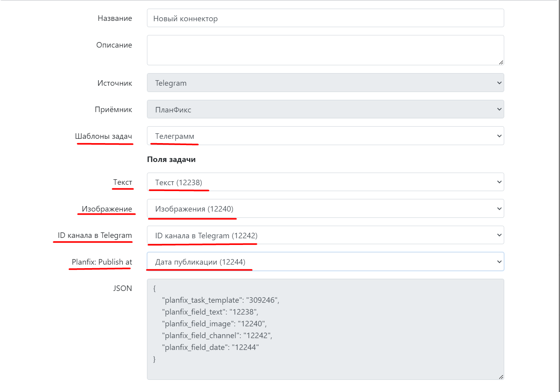
Task: Open the Дата публикации (12244) dropdown
Action: tap(325, 262)
